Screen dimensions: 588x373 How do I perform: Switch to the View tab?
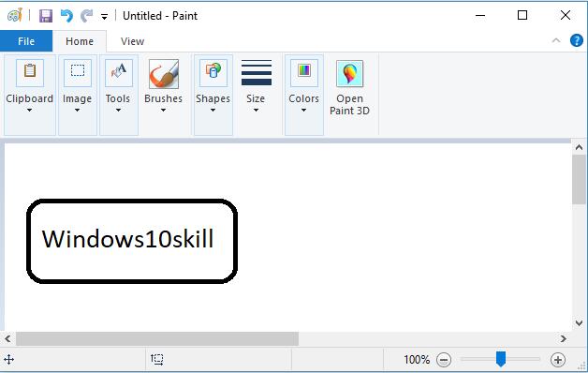click(132, 41)
